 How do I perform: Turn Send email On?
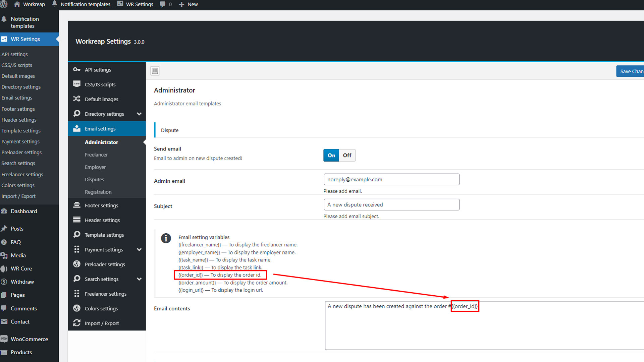(331, 155)
